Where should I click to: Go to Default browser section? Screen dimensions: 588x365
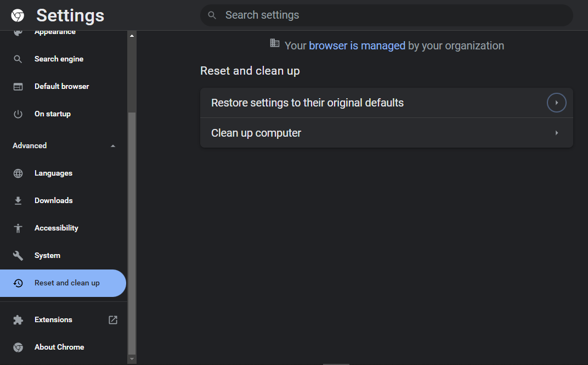point(63,86)
